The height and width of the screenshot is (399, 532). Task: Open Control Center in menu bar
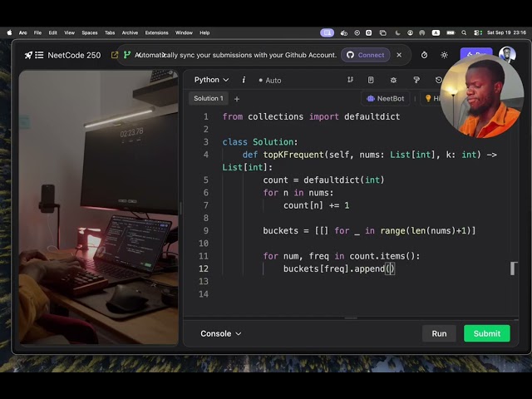click(x=478, y=33)
